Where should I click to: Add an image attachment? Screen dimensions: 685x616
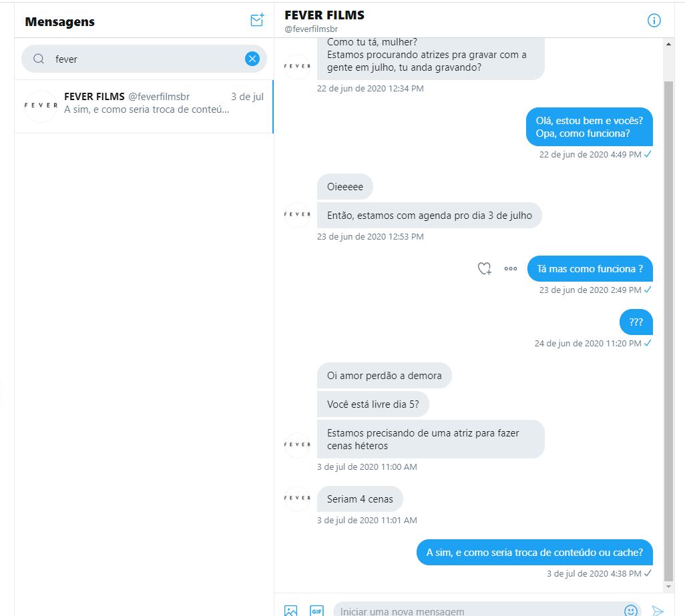[x=290, y=610]
